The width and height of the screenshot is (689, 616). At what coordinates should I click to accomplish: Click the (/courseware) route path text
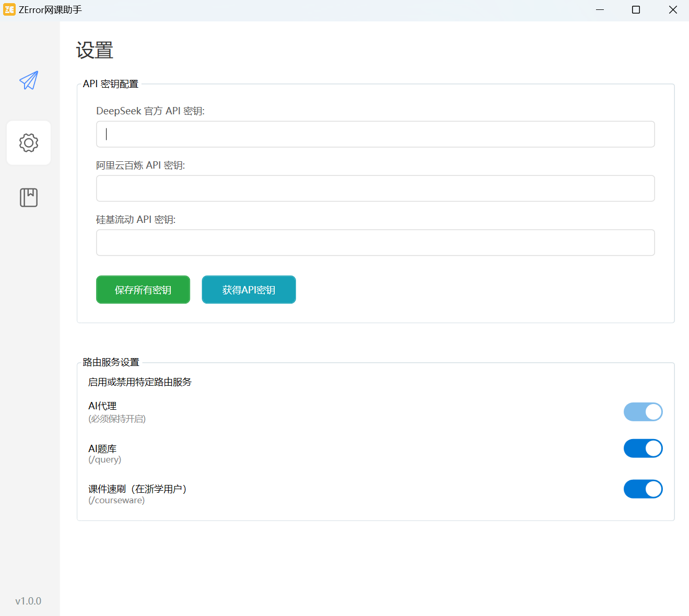coord(116,500)
